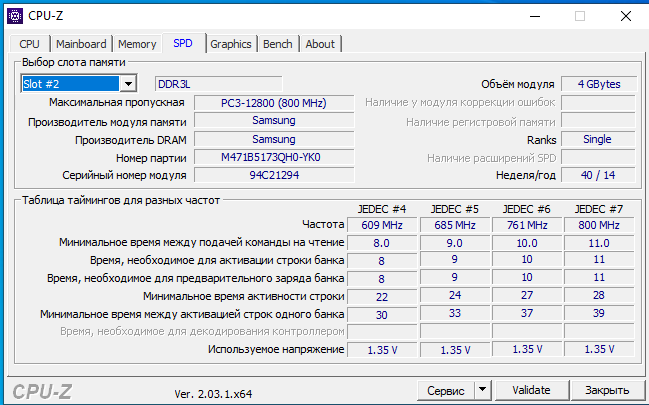Click the Ranks Single field
The width and height of the screenshot is (649, 405).
(597, 140)
